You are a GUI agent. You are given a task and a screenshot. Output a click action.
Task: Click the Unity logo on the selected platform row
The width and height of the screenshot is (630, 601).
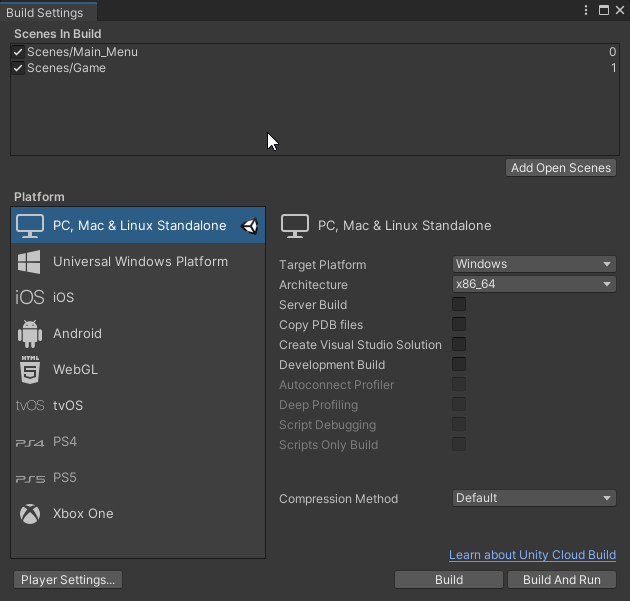[x=250, y=226]
